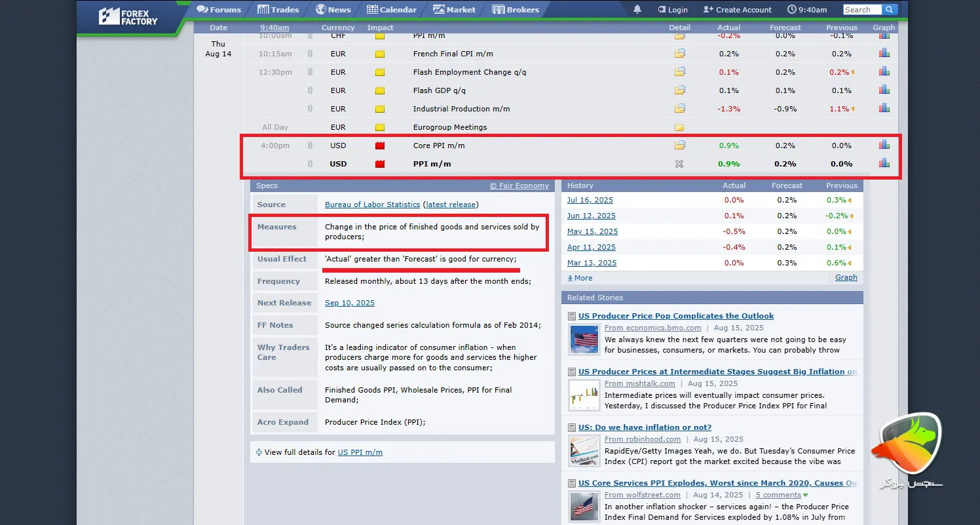Open detail folder for Eurogroup Meetings
This screenshot has height=525, width=980.
(x=679, y=127)
